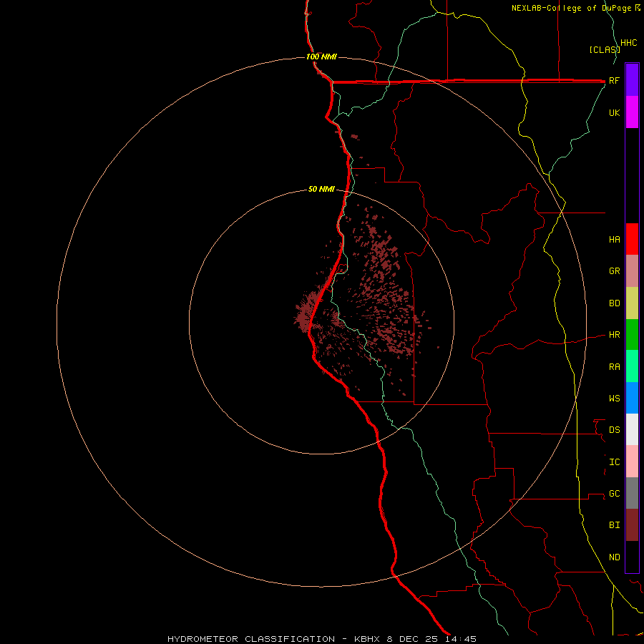Click the HR green legend swatch
Screen dimensions: 644x644
tap(632, 335)
